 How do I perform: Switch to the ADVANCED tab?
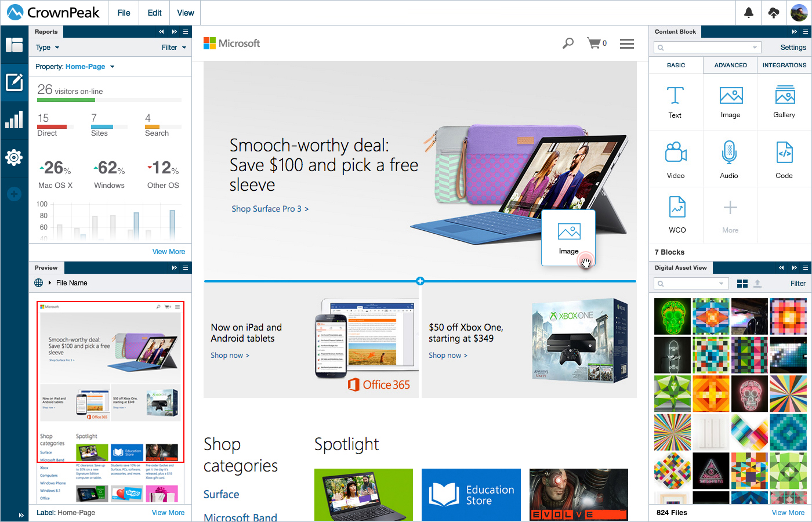pyautogui.click(x=730, y=65)
